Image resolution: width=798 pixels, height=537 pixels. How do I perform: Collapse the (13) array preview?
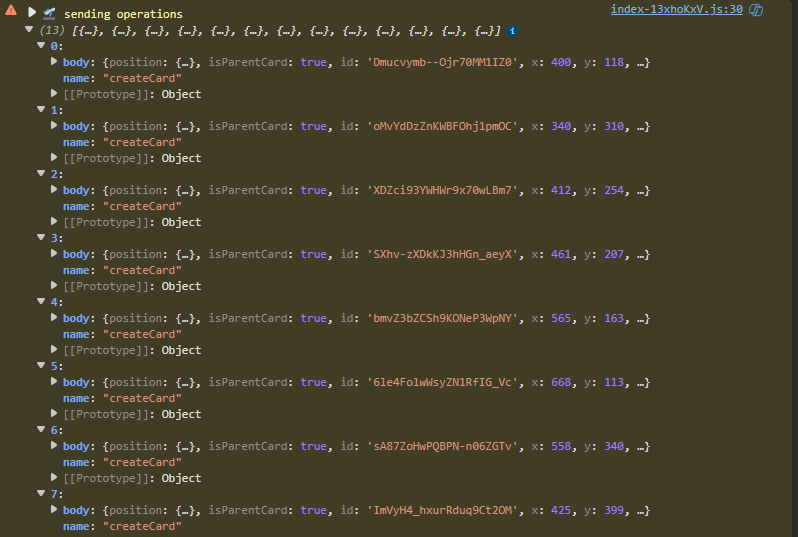(29, 31)
